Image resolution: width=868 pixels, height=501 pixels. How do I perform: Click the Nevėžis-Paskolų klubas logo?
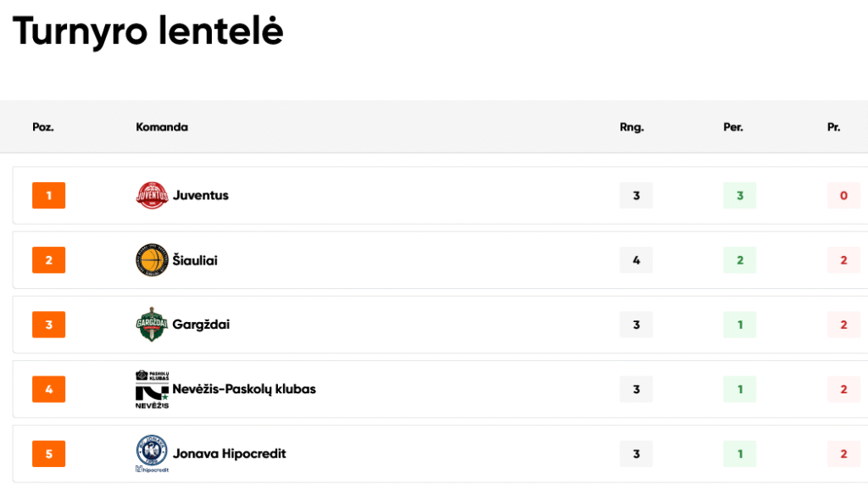coord(153,389)
